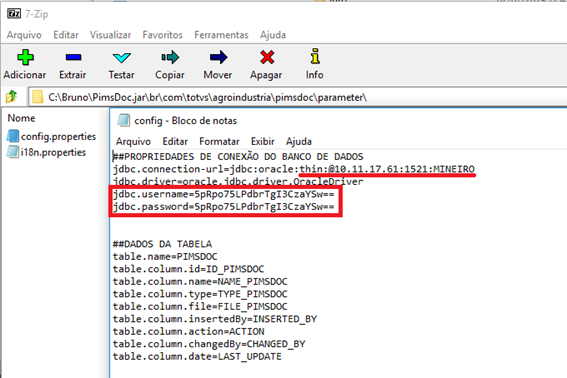Click the table.name=PIMSDOC line

(x=165, y=256)
